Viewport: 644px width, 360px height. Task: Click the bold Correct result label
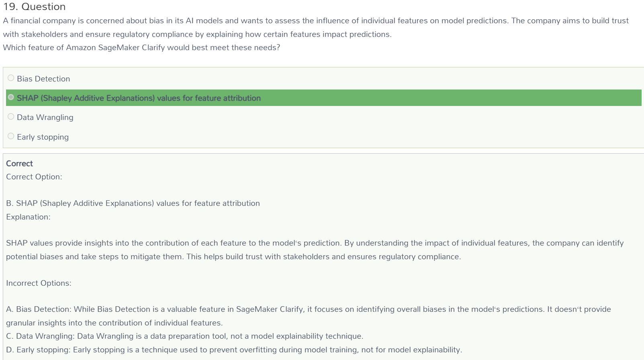(19, 163)
